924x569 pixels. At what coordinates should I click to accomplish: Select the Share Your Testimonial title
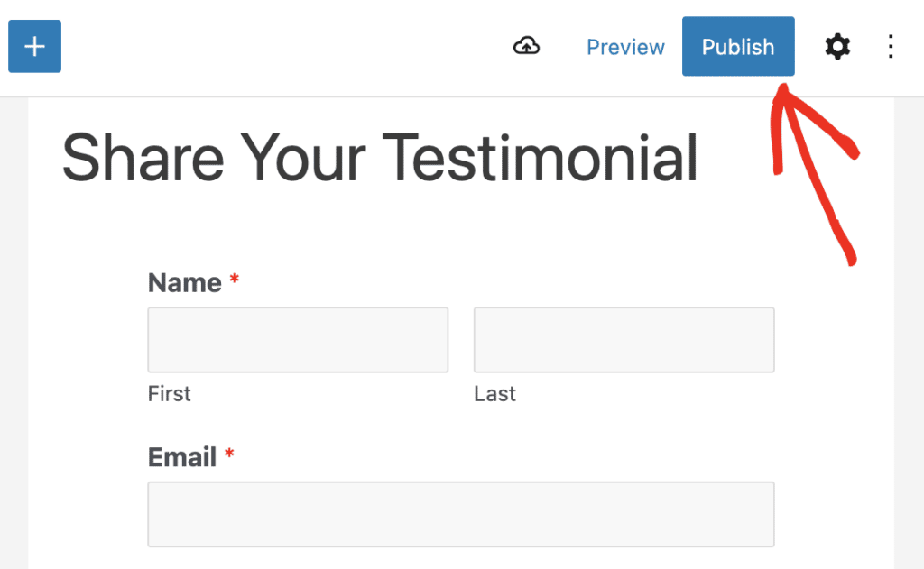(380, 159)
